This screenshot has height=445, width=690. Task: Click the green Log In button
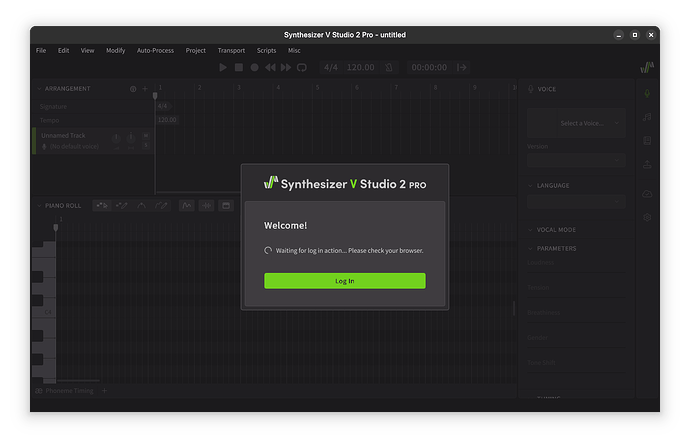pos(345,281)
